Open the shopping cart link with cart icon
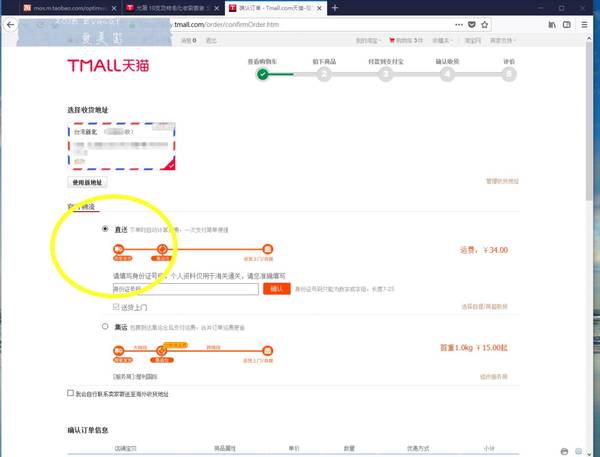600x457 pixels. tap(406, 40)
